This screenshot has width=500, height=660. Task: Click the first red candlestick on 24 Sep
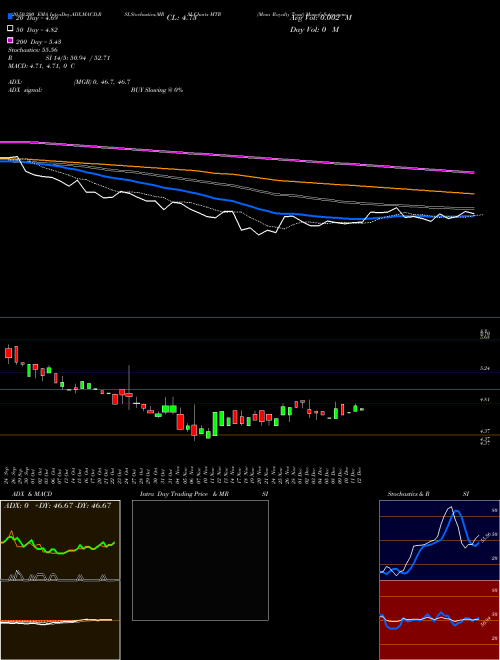coord(8,353)
